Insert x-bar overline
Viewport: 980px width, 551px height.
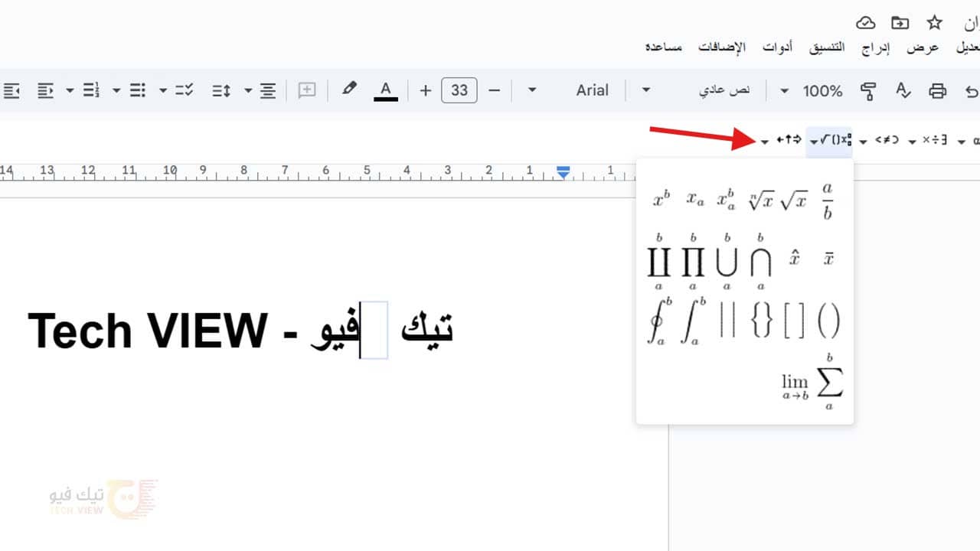click(828, 259)
